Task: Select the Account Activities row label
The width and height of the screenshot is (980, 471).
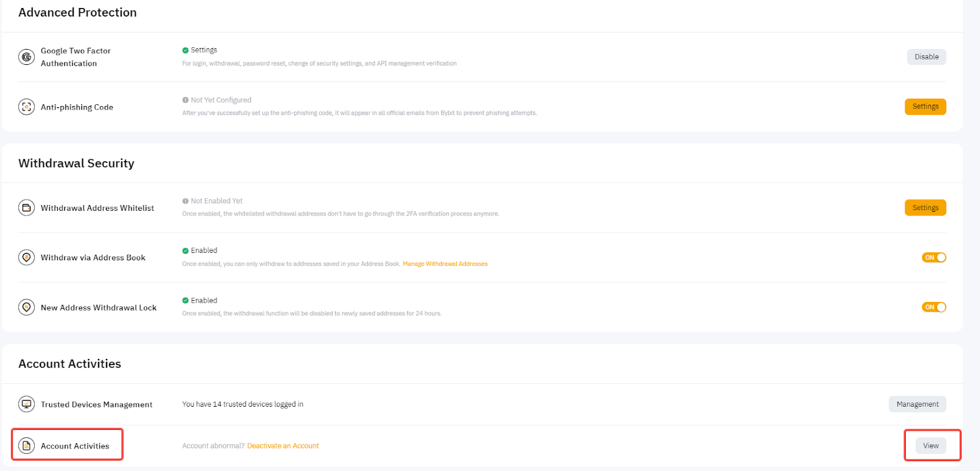Action: [x=75, y=446]
